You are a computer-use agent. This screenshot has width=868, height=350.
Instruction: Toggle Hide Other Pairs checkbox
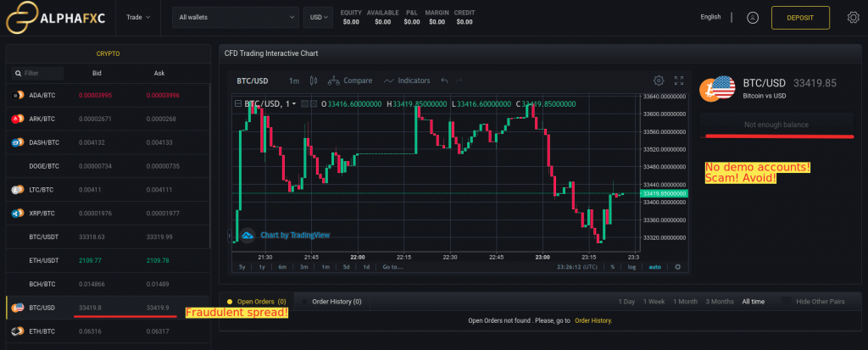(786, 301)
